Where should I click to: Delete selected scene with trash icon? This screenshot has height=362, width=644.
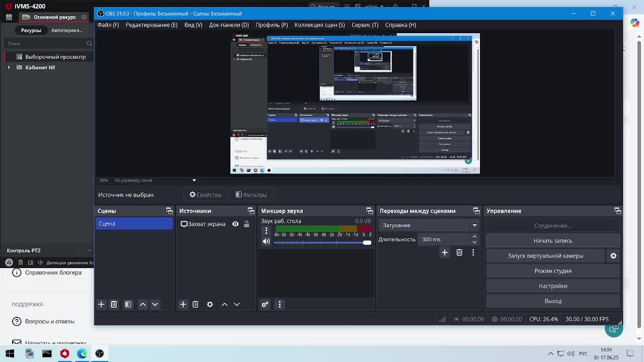pos(114,304)
